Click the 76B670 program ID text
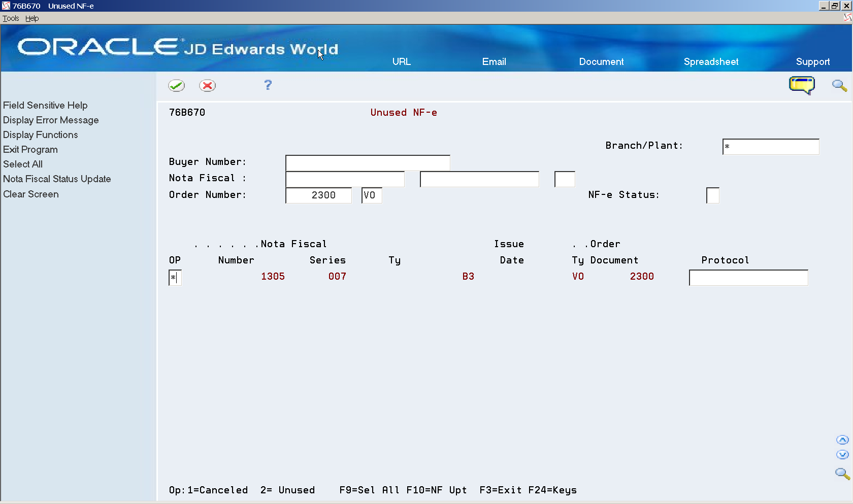 187,112
